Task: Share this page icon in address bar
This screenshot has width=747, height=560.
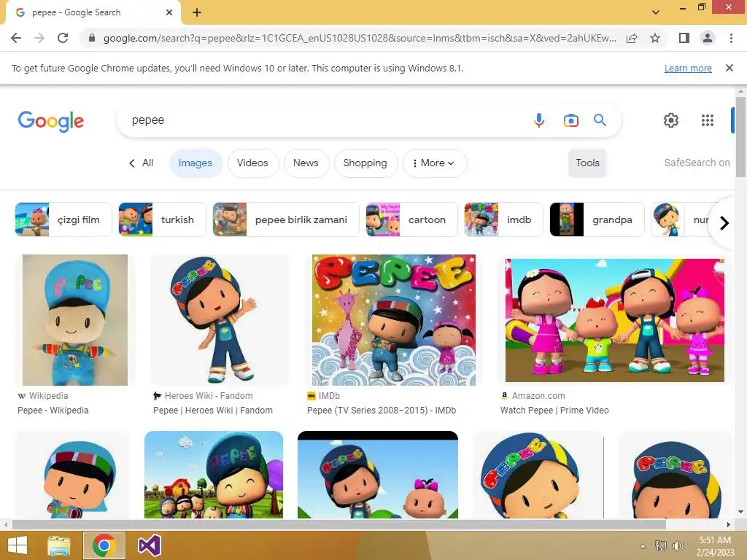Action: pyautogui.click(x=632, y=38)
